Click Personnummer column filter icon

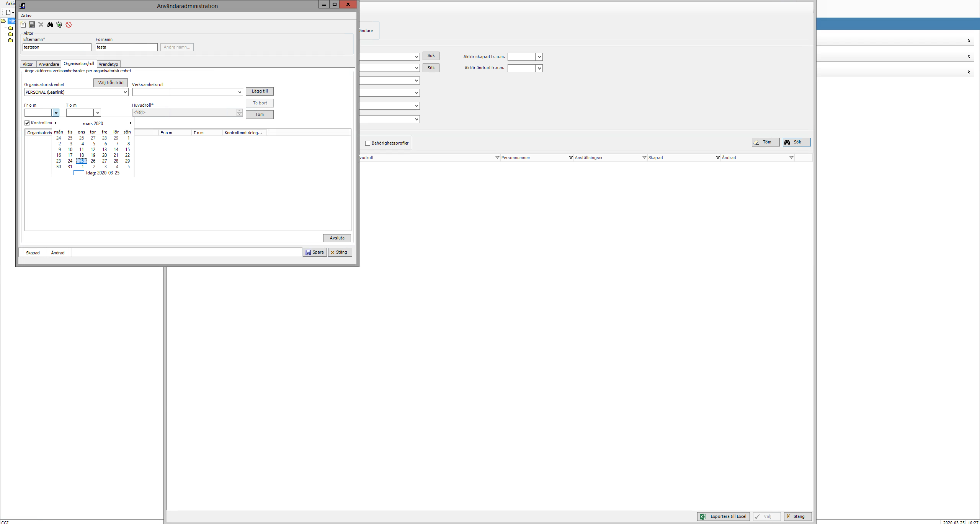[x=571, y=158]
